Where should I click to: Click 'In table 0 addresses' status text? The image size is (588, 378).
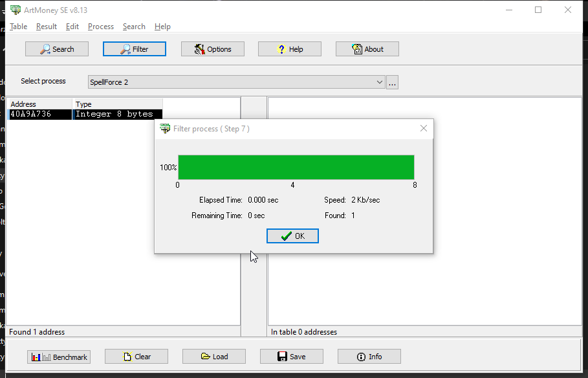tap(304, 332)
